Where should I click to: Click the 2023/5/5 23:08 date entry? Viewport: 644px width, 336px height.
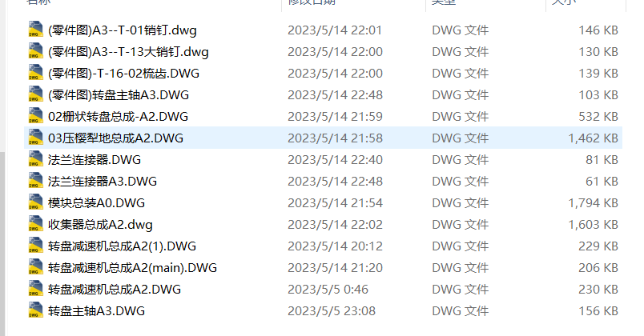(332, 310)
